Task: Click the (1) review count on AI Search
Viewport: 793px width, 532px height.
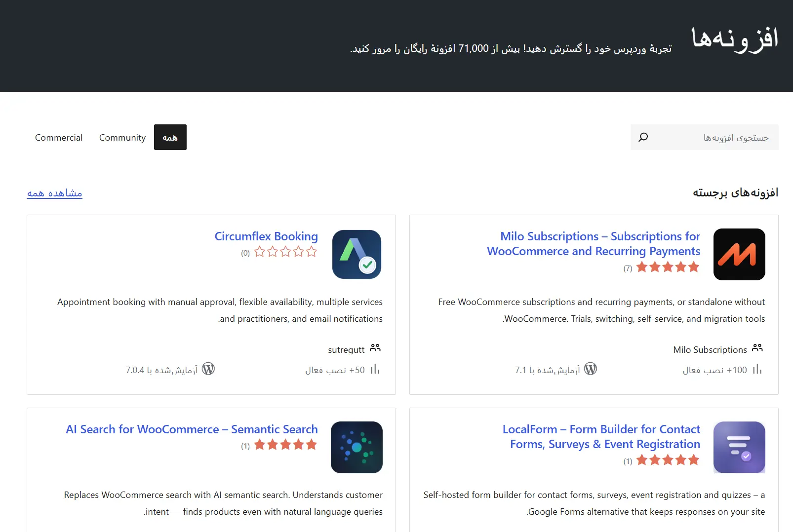Action: [x=245, y=446]
